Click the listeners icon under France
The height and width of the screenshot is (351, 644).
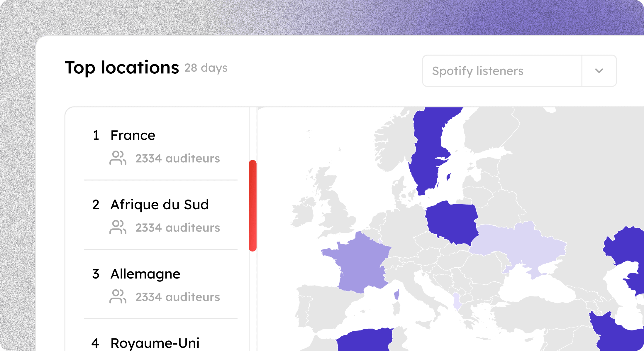pos(118,158)
